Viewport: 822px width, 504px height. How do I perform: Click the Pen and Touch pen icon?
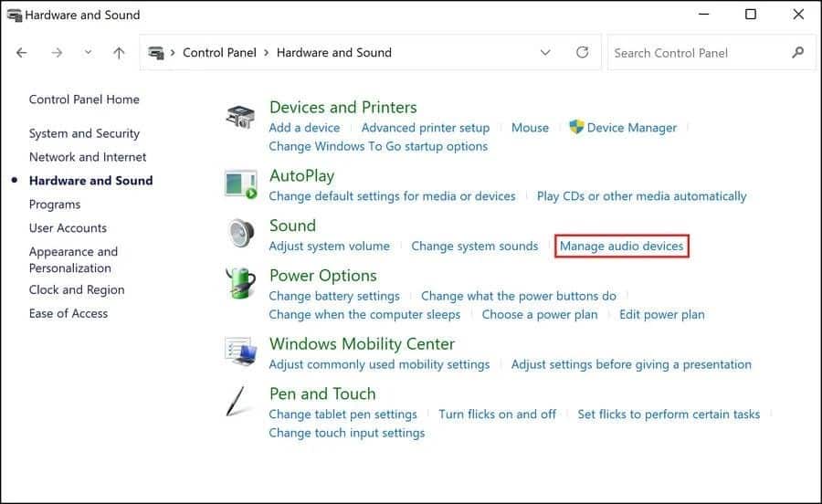tap(237, 402)
